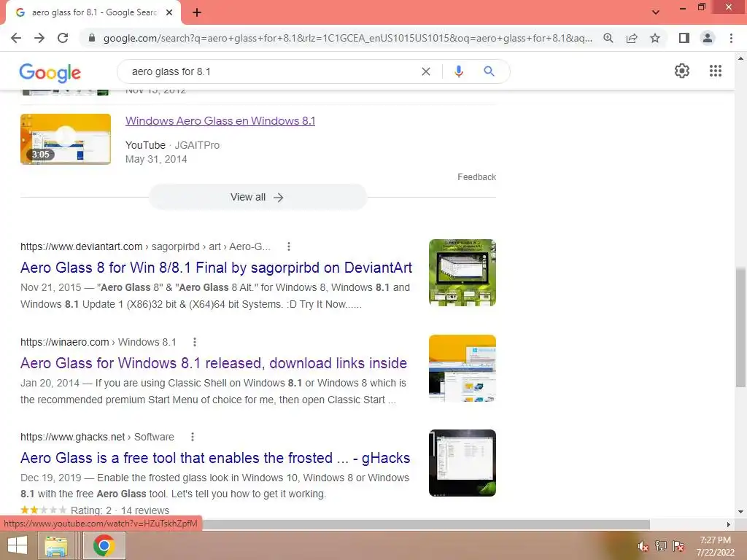
Task: Open the Action Center flag icon
Action: (678, 546)
